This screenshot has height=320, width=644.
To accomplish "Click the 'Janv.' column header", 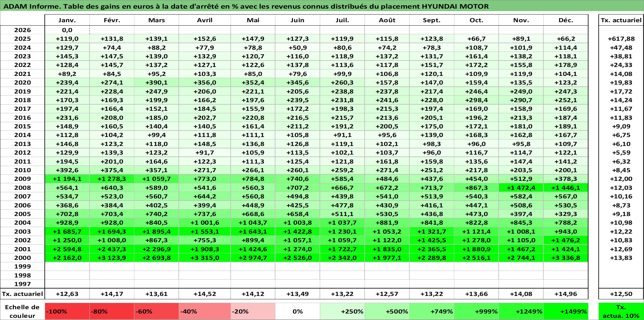I will [67, 20].
